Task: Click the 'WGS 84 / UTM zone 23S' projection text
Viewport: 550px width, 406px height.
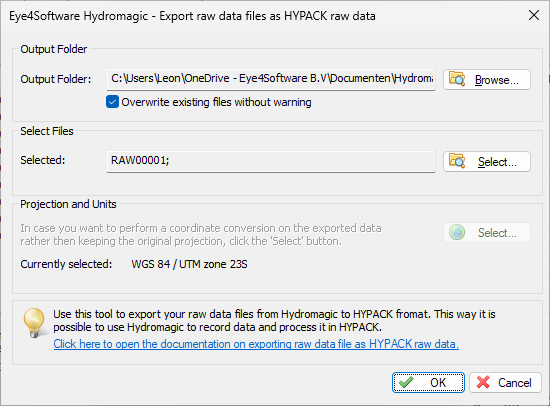Action: tap(189, 264)
